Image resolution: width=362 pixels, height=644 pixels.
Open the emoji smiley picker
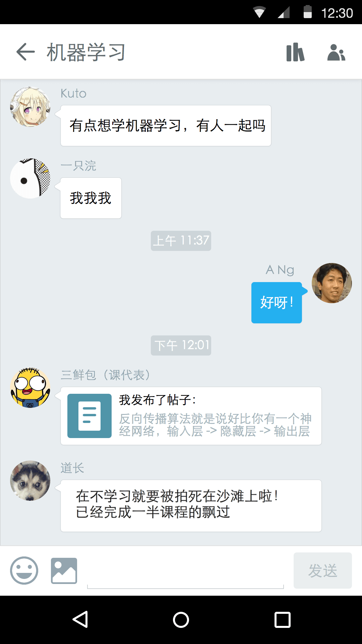coord(24,571)
